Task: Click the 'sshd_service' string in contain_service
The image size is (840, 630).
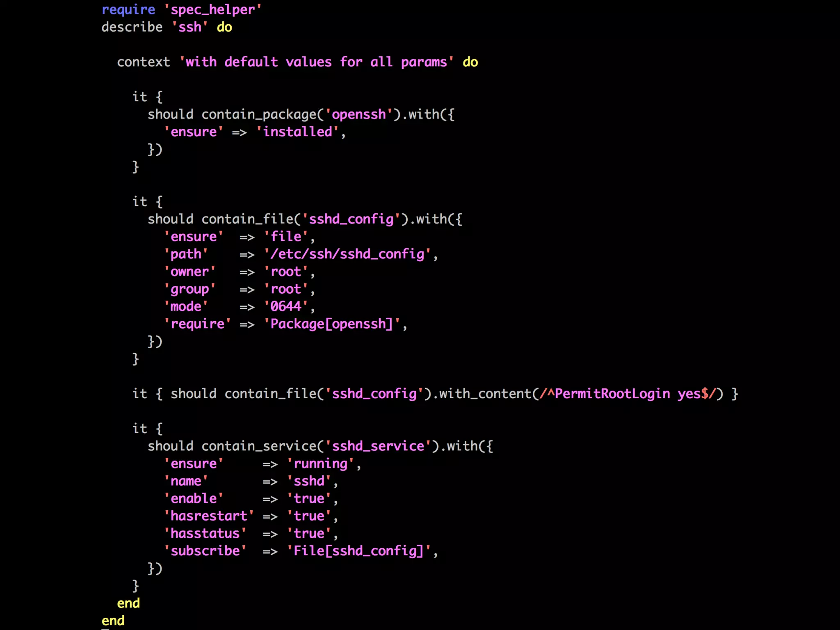Action: [x=378, y=446]
